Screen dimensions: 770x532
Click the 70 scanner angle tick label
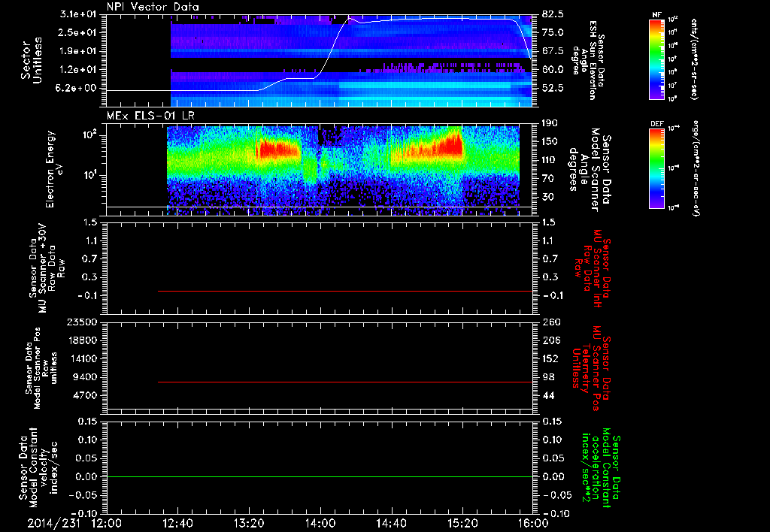(548, 179)
